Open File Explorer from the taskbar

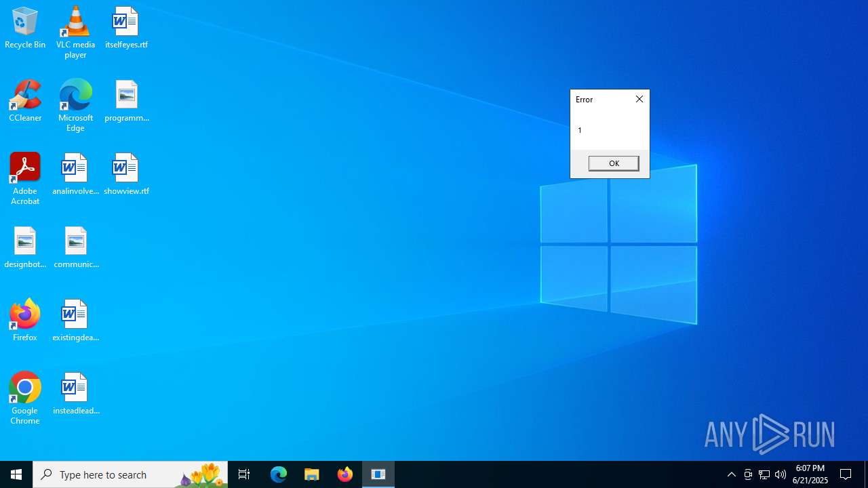pyautogui.click(x=312, y=474)
